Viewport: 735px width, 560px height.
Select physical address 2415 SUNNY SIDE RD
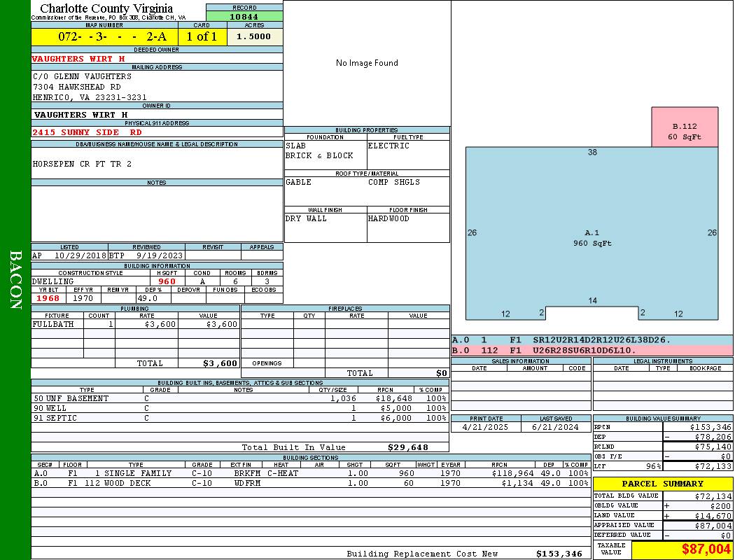point(87,132)
